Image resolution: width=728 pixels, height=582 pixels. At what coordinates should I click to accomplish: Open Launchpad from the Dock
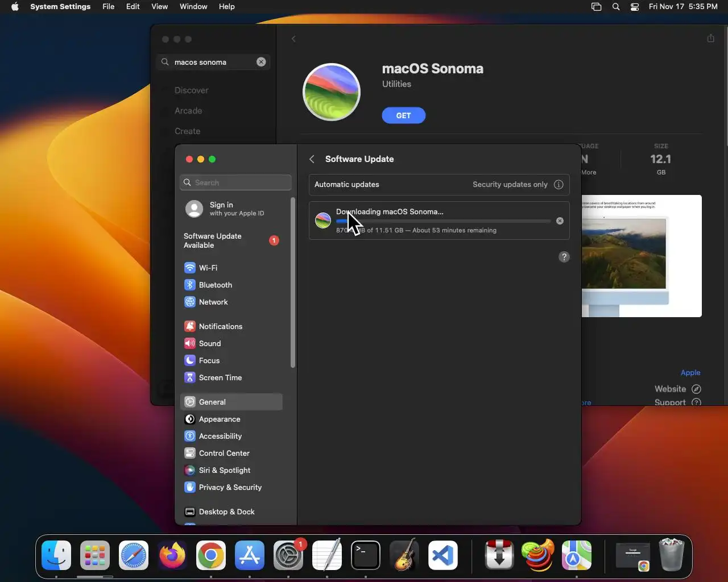pos(95,555)
